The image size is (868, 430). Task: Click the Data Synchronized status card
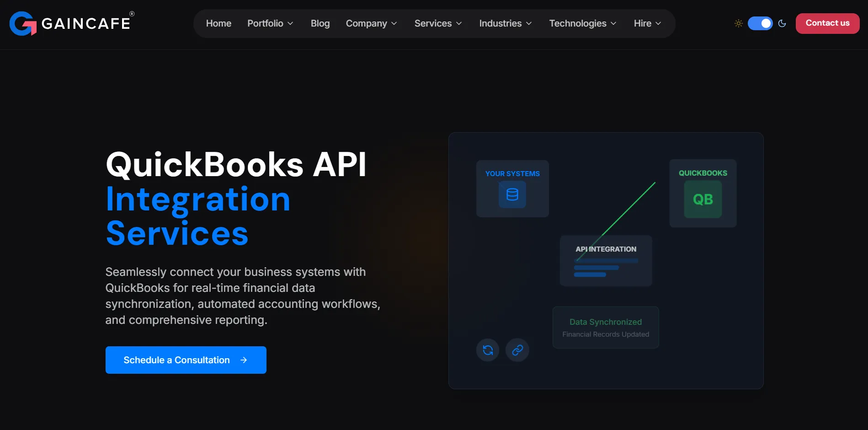point(606,328)
